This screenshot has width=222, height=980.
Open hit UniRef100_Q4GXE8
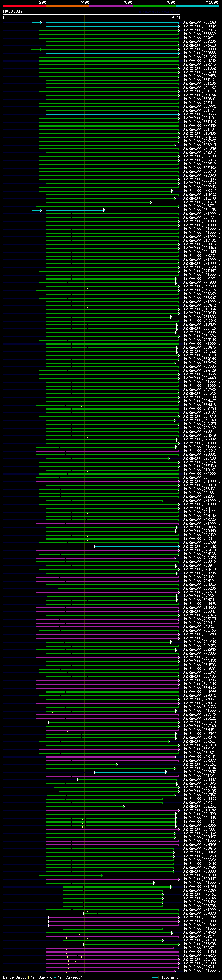(199, 321)
